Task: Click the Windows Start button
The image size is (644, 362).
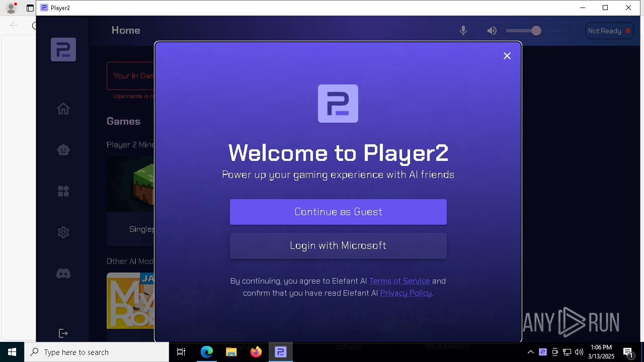Action: [x=12, y=352]
